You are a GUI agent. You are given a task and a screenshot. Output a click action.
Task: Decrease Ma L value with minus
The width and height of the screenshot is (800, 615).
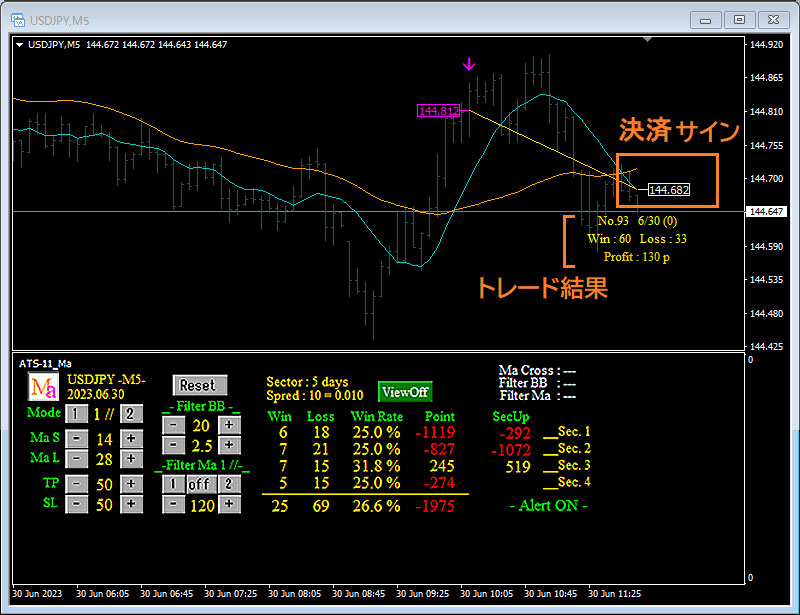(77, 458)
